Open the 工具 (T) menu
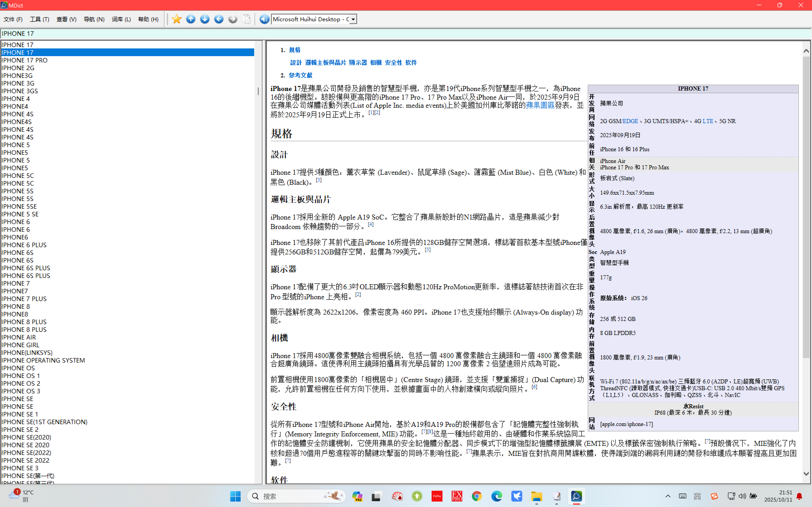The height and width of the screenshot is (507, 812). pos(40,19)
